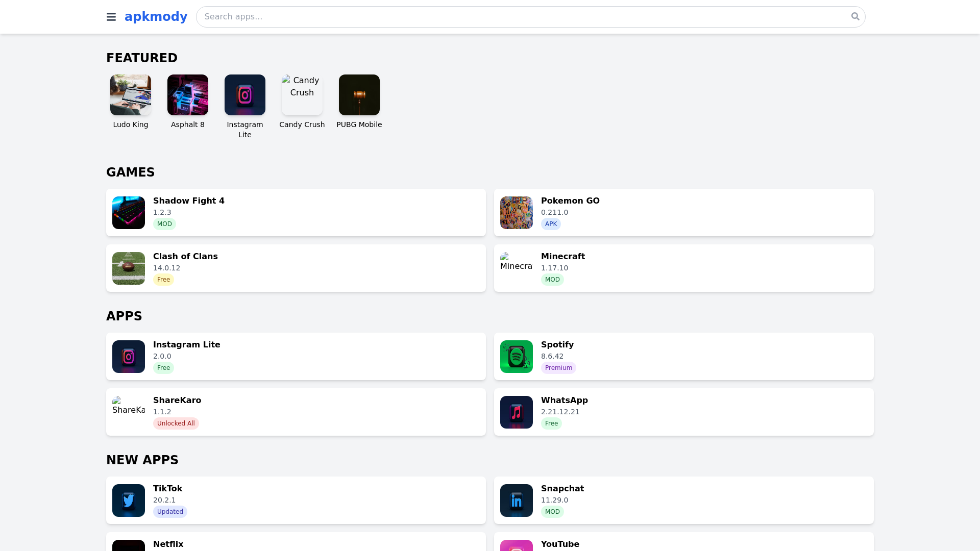Click the PUBG Mobile featured thumbnail
The width and height of the screenshot is (980, 551).
[359, 95]
